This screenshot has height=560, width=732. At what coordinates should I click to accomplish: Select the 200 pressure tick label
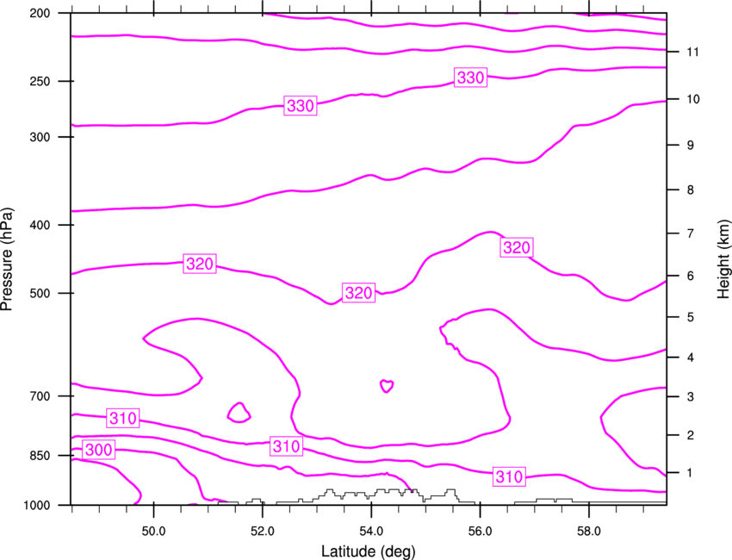click(x=40, y=14)
